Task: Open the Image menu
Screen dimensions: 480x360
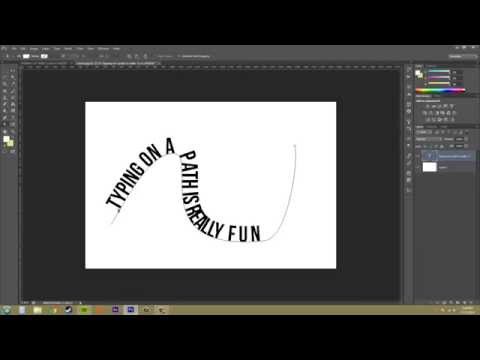Action: (x=34, y=49)
